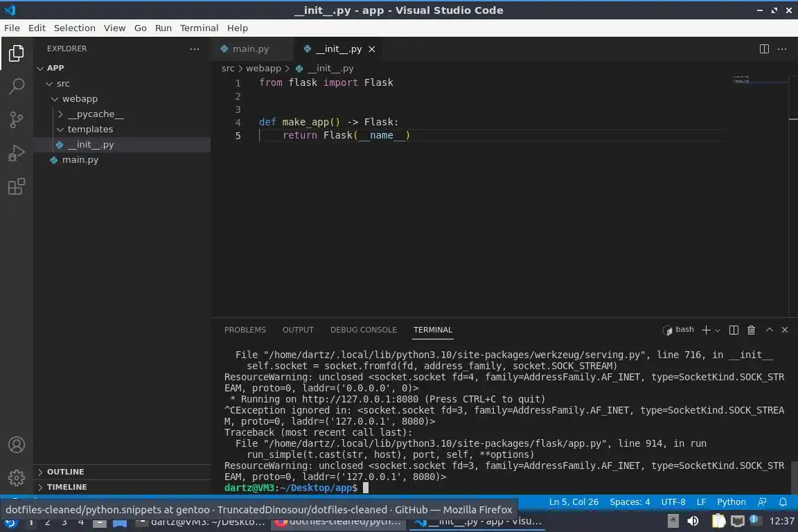Open the Edit menu
798x532 pixels.
click(37, 28)
